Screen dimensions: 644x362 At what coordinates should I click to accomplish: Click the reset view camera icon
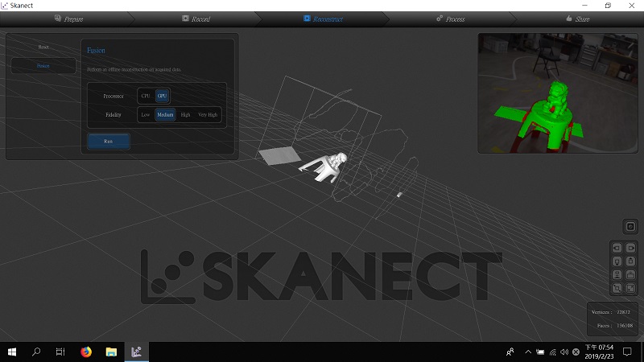(630, 227)
